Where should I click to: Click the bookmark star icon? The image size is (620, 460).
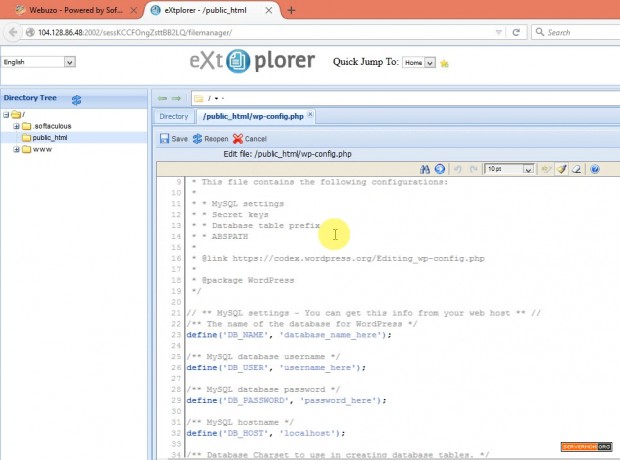pyautogui.click(x=444, y=63)
